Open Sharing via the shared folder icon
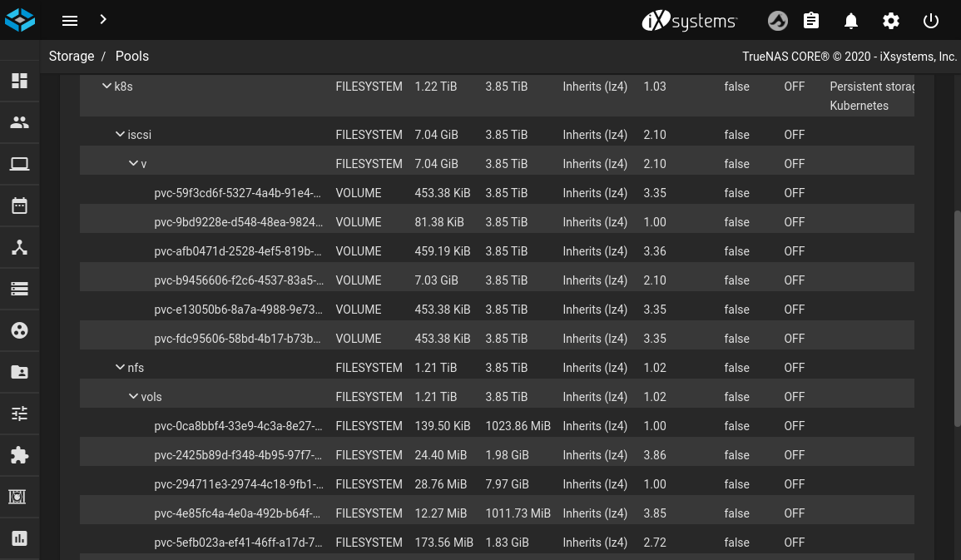Image resolution: width=961 pixels, height=560 pixels. pos(19,372)
